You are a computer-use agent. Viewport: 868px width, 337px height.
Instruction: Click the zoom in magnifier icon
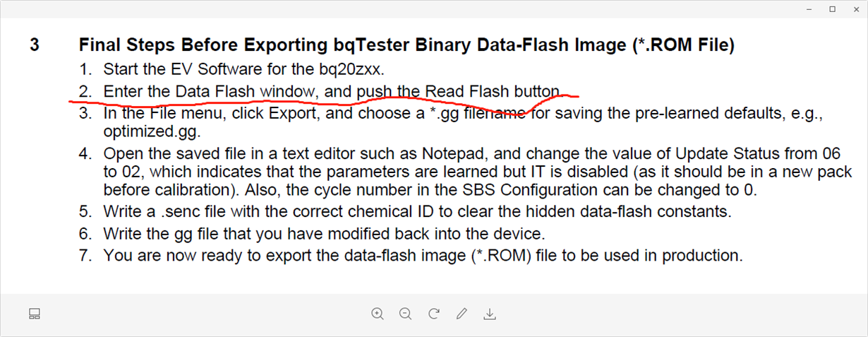378,314
